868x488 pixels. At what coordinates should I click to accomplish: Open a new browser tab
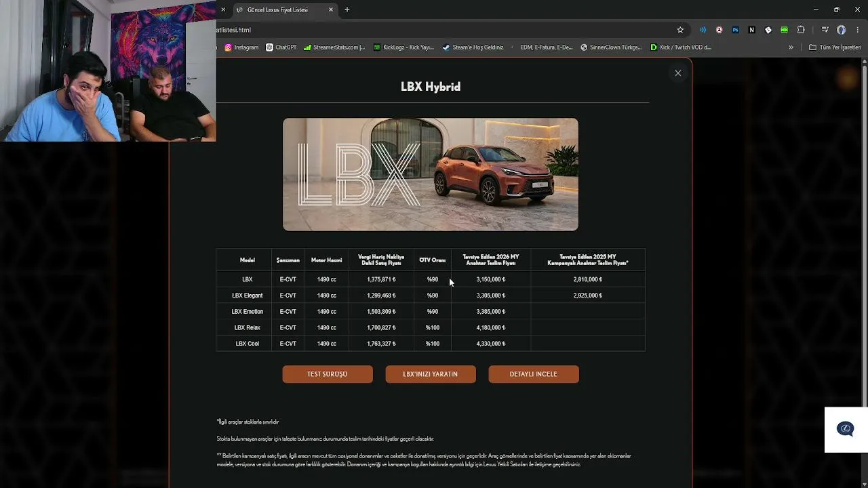click(x=347, y=9)
